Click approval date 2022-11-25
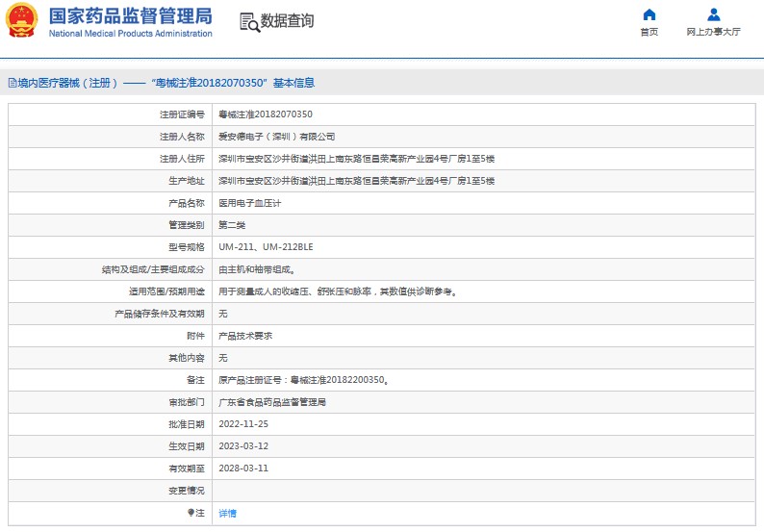This screenshot has height=532, width=764. click(243, 424)
